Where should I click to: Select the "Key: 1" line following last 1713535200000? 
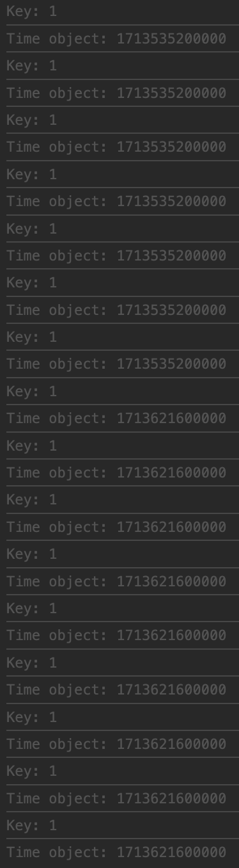pos(31,391)
